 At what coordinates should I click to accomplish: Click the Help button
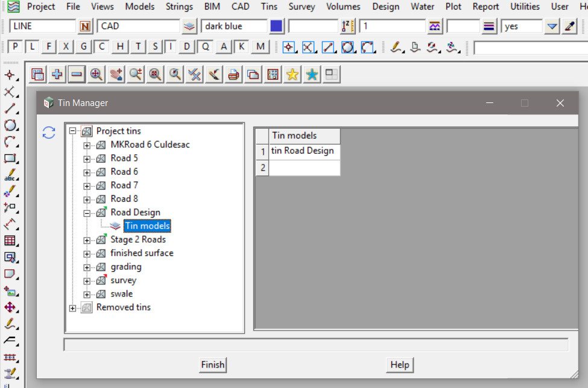coord(399,365)
